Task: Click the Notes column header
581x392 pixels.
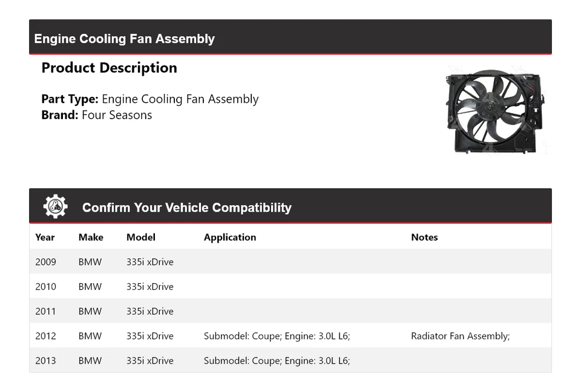Action: [x=424, y=237]
